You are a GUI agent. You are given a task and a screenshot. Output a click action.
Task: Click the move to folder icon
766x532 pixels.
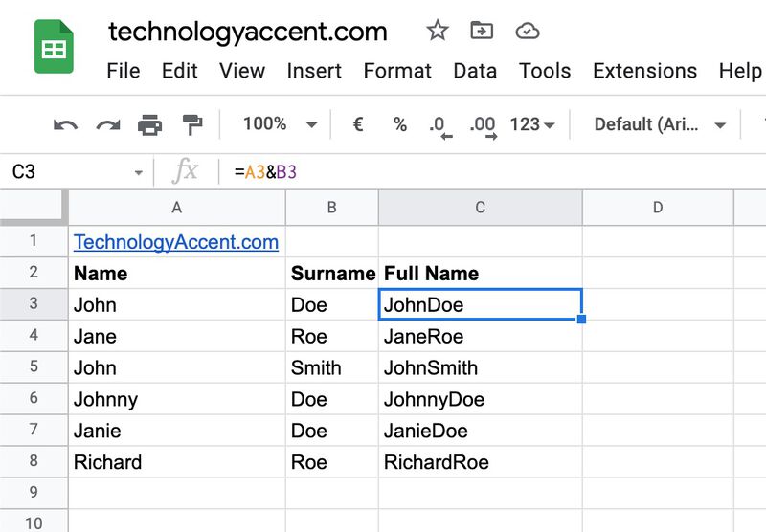click(x=482, y=31)
